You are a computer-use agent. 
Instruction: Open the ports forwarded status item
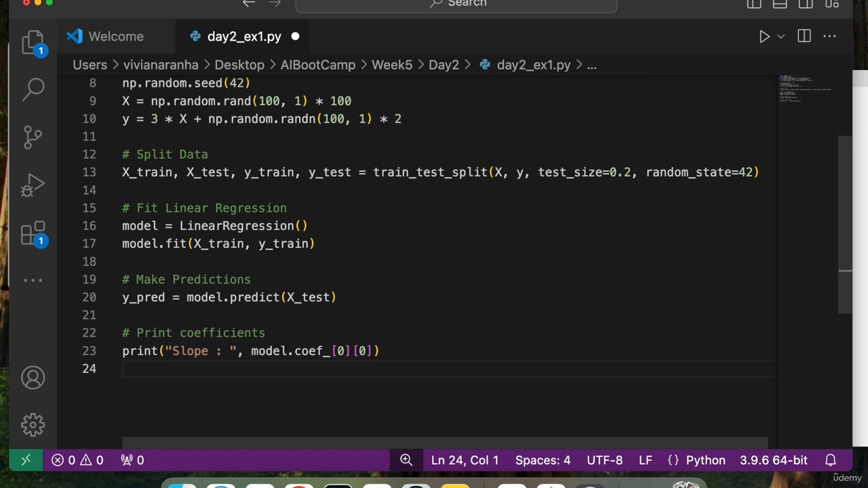132,460
